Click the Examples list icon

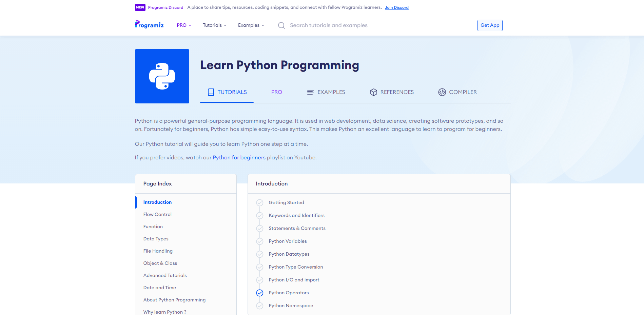pyautogui.click(x=310, y=92)
